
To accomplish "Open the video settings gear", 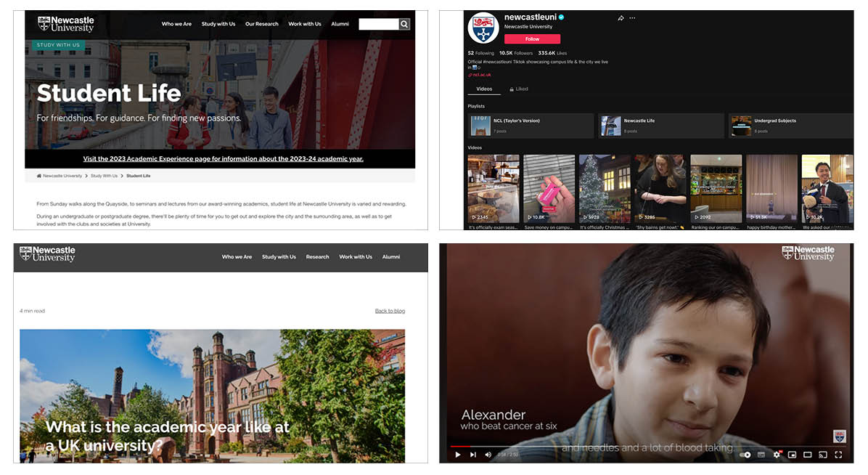I will (777, 455).
